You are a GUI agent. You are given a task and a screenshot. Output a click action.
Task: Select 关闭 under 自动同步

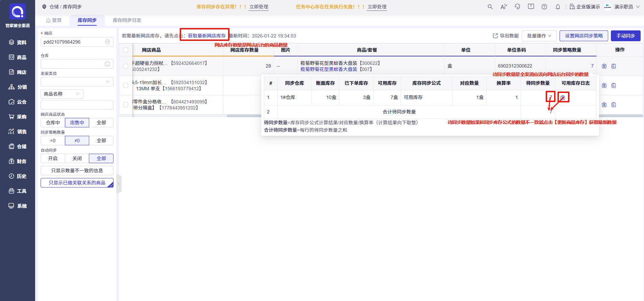click(77, 158)
